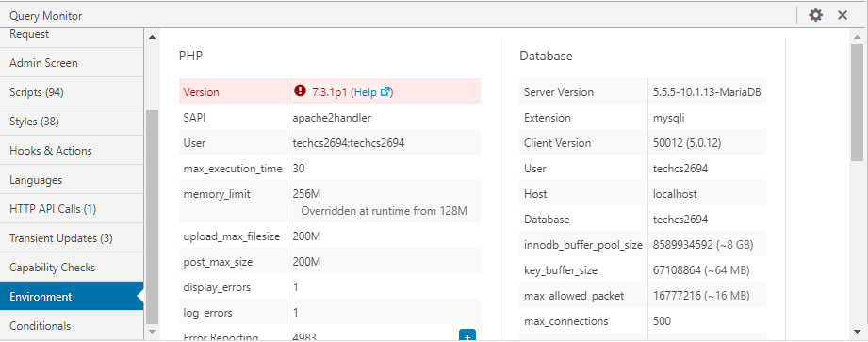Viewport: 868px width, 342px height.
Task: Select the Version label in PHP table
Action: 201,92
